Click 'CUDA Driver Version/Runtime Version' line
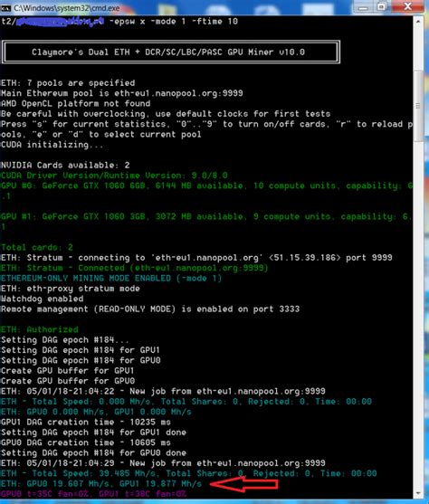Screen dimensions: 429x504 [114, 176]
